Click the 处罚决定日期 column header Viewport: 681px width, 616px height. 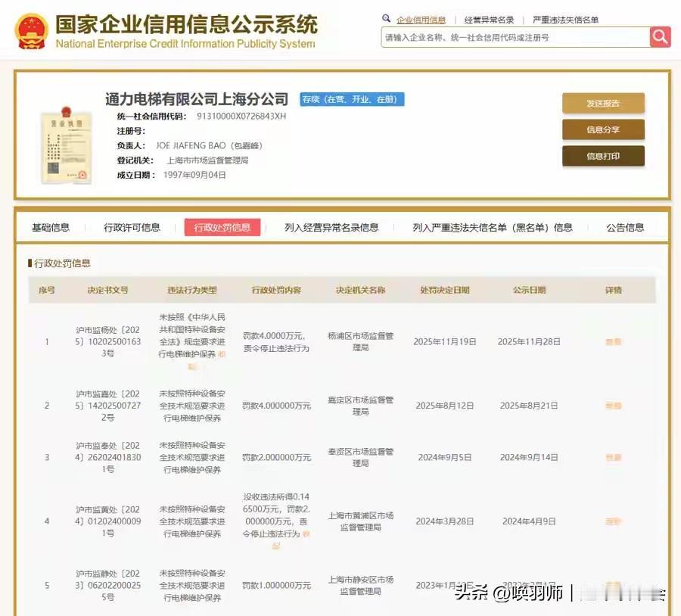[x=445, y=290]
